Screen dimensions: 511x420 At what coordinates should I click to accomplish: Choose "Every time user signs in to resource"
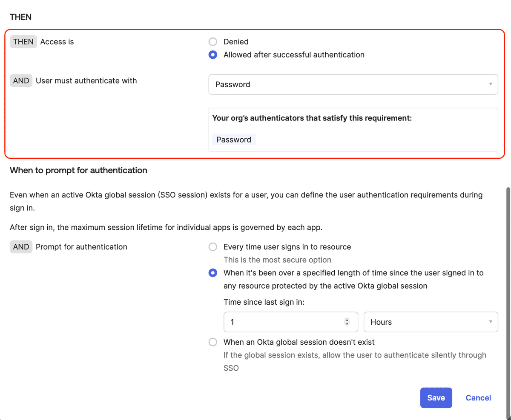(x=213, y=247)
